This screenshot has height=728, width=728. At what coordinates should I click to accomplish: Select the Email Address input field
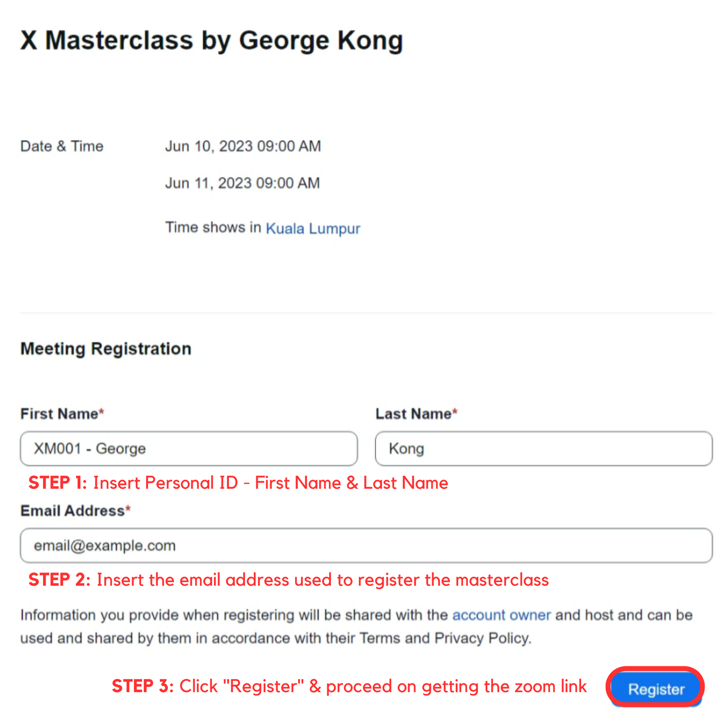[x=366, y=546]
